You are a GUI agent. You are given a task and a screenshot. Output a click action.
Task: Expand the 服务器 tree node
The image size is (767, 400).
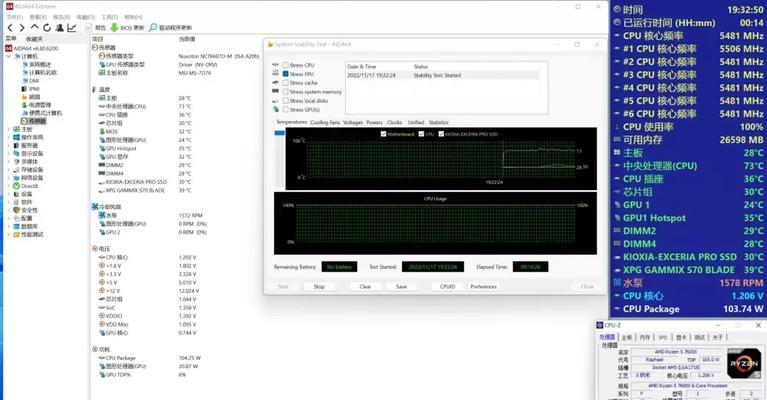click(8, 145)
